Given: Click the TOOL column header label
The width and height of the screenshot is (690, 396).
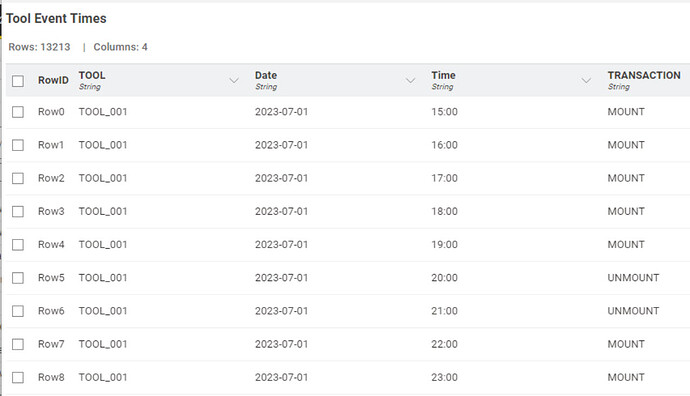Looking at the screenshot, I should click(x=92, y=75).
